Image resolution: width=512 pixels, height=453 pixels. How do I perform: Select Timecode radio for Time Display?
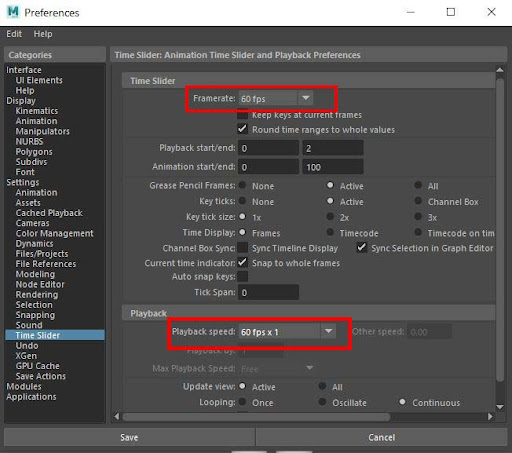(330, 232)
